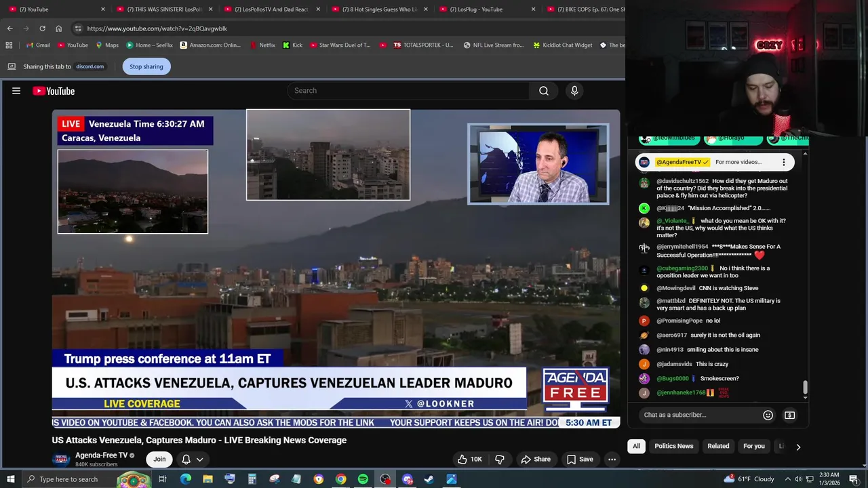The height and width of the screenshot is (488, 868).
Task: Expand the notification preferences chevron
Action: click(x=199, y=459)
